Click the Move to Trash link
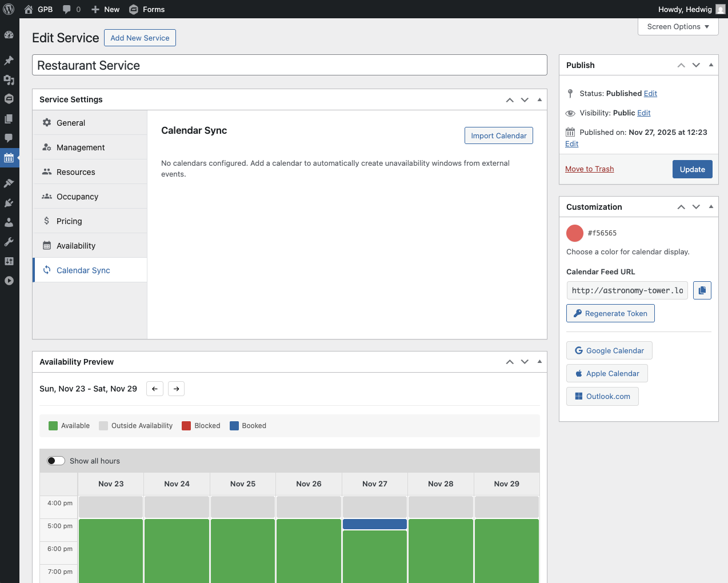The image size is (728, 583). [589, 169]
